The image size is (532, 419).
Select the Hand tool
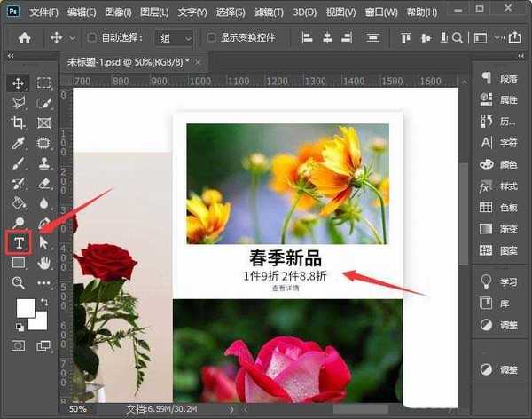(43, 263)
